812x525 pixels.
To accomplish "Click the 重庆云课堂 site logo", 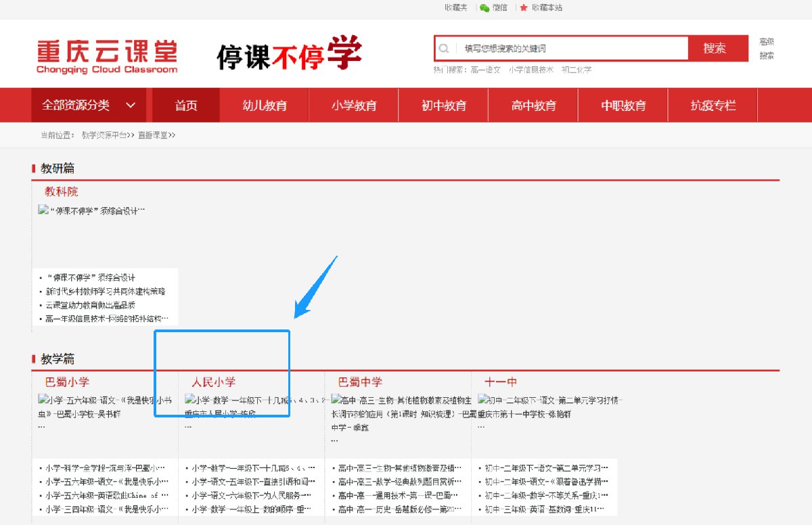I will pyautogui.click(x=107, y=56).
